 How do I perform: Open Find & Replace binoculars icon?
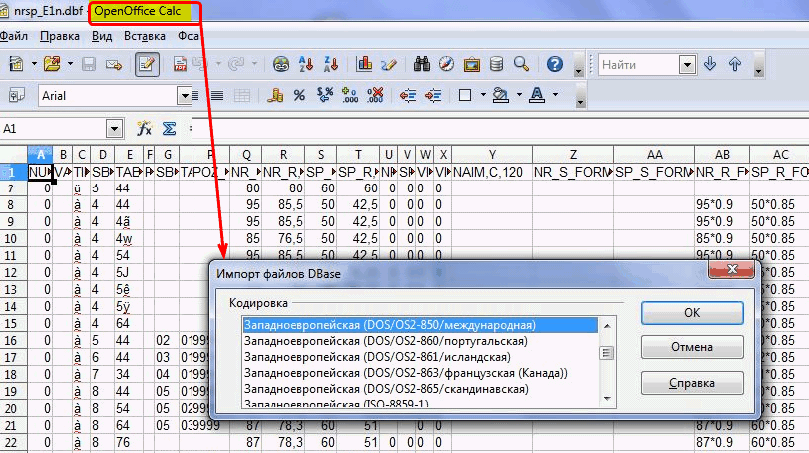coord(422,65)
